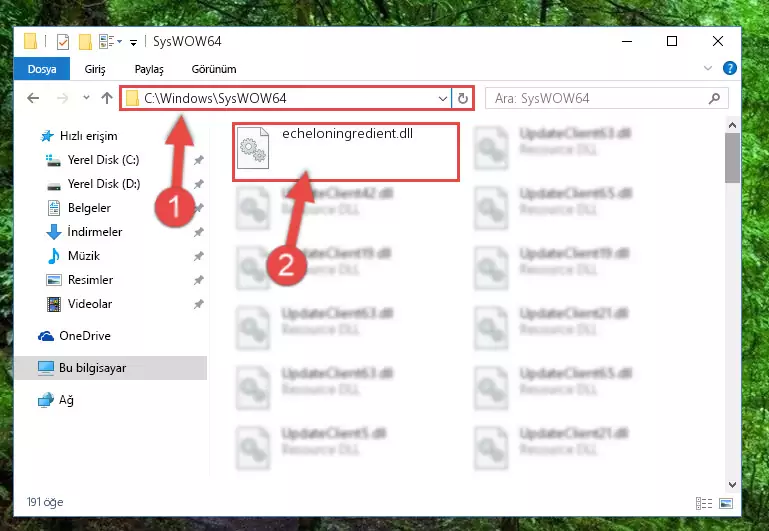Open Yerel Disk (D:) in sidebar
Screen dimensions: 769x531
[x=104, y=184]
